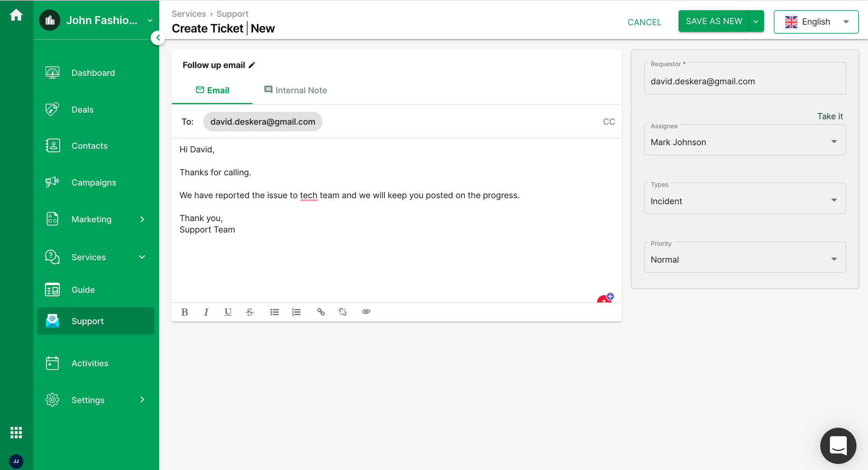868x470 pixels.
Task: Switch to the Internal Note tab
Action: pos(296,90)
